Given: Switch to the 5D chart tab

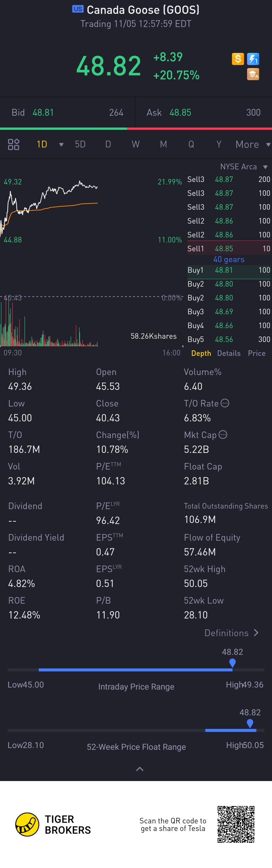Looking at the screenshot, I should click(80, 145).
